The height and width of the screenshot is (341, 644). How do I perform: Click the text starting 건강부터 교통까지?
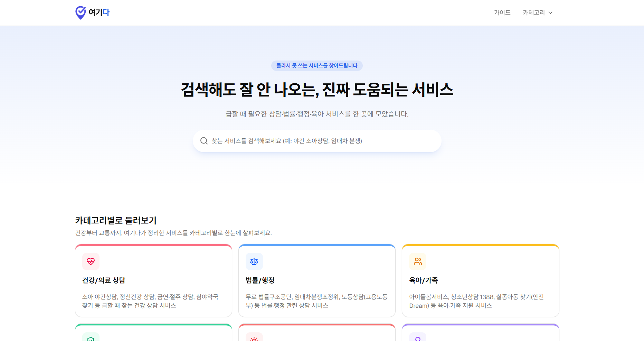point(173,233)
